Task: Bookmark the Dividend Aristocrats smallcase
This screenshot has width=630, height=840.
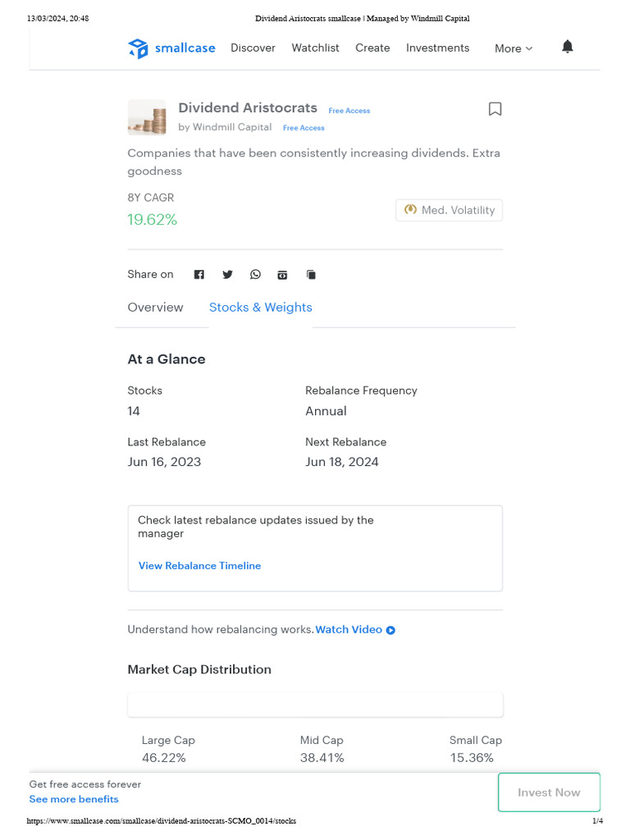Action: 495,109
